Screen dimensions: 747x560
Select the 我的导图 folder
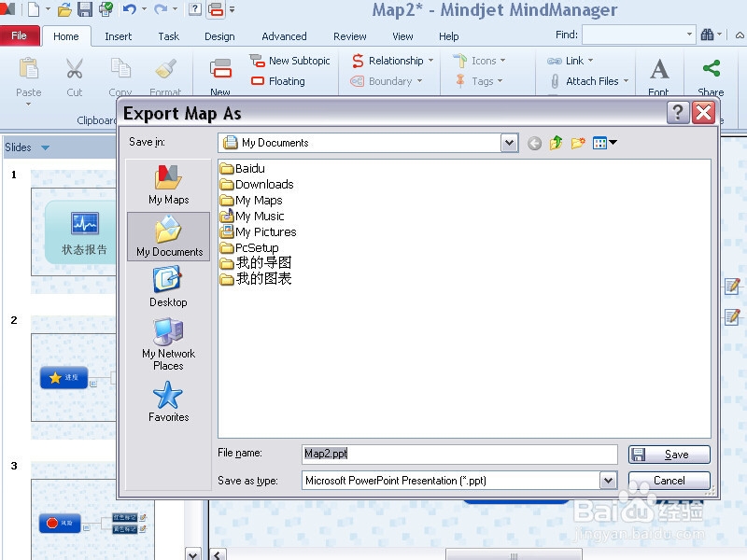click(x=256, y=263)
